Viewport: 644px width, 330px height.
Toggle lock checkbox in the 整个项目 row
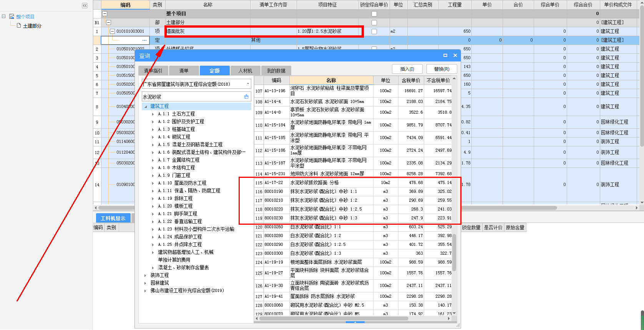374,14
